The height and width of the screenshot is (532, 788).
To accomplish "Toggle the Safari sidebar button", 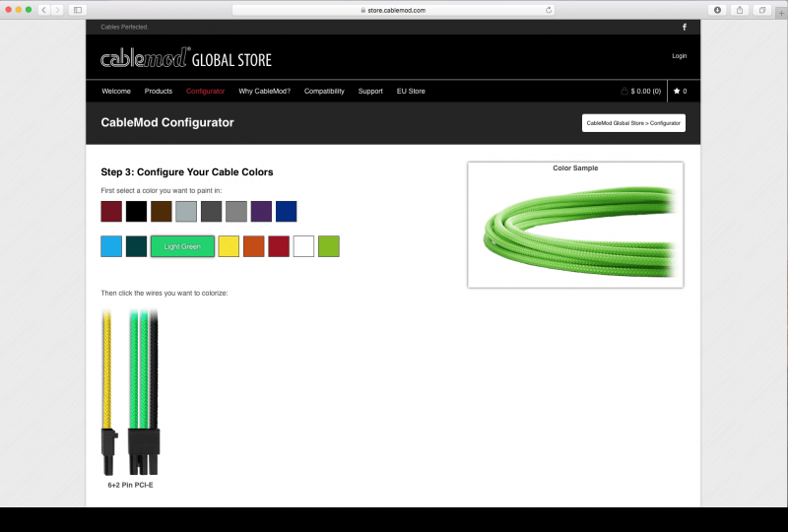I will (x=78, y=10).
